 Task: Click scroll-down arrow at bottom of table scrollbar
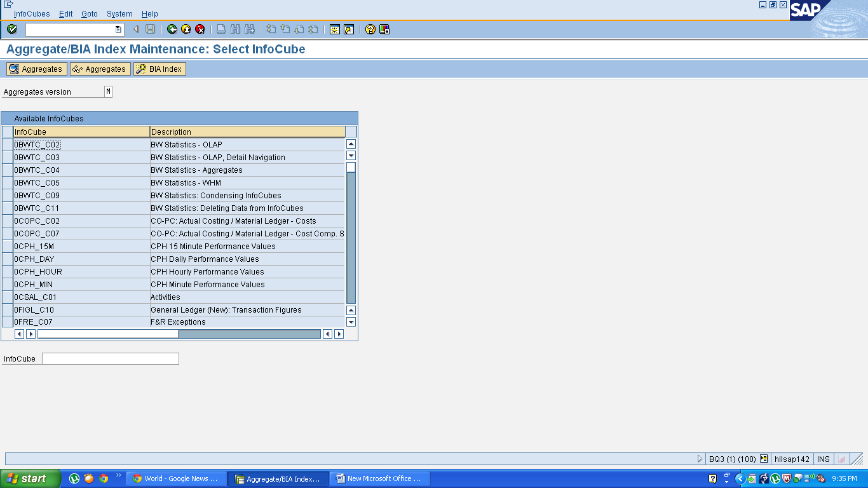tap(351, 322)
